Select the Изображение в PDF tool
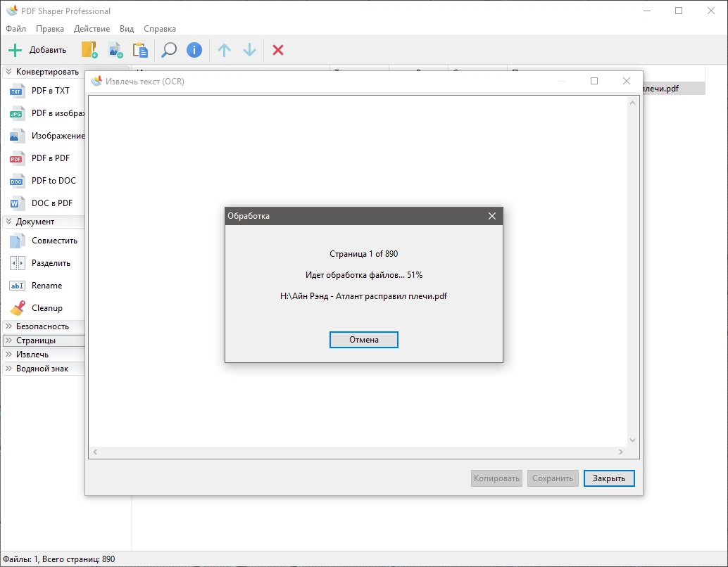Image resolution: width=728 pixels, height=567 pixels. tap(17, 136)
